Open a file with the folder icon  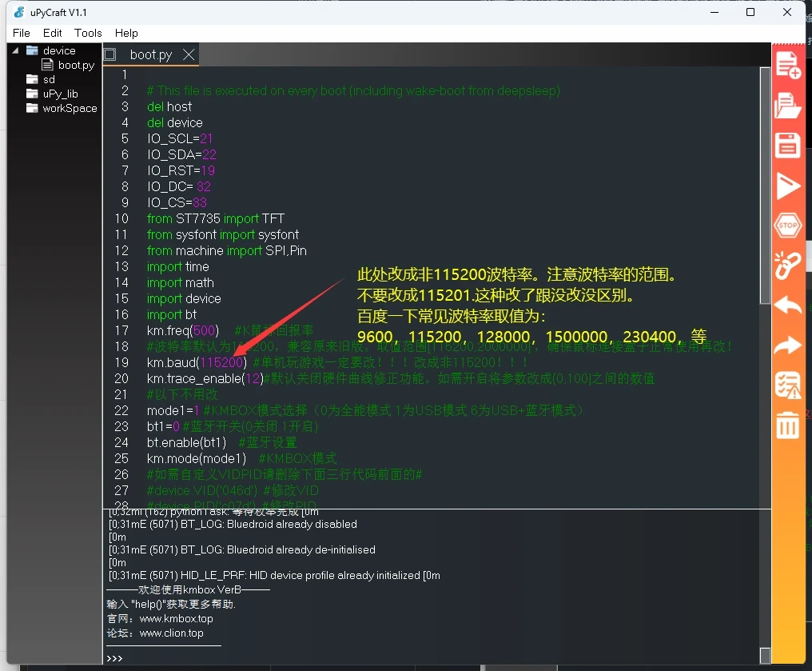coord(788,106)
